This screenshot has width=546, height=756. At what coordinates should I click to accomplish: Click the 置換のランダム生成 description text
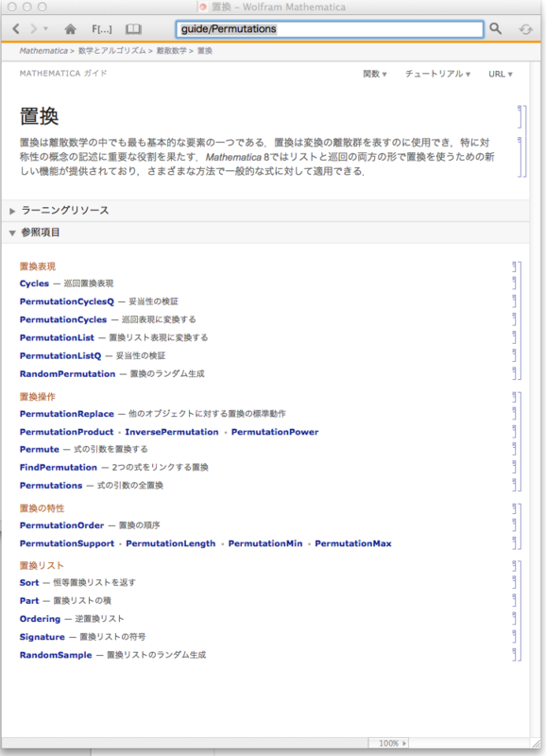pyautogui.click(x=167, y=373)
